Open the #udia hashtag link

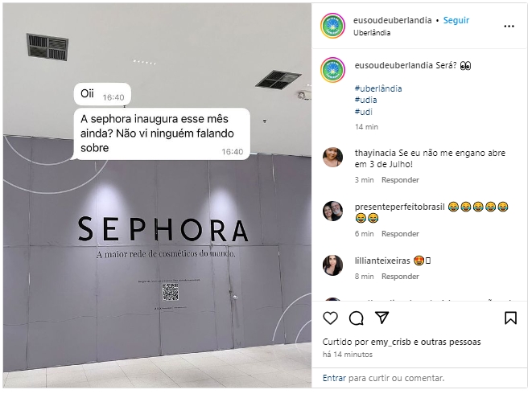tap(365, 100)
